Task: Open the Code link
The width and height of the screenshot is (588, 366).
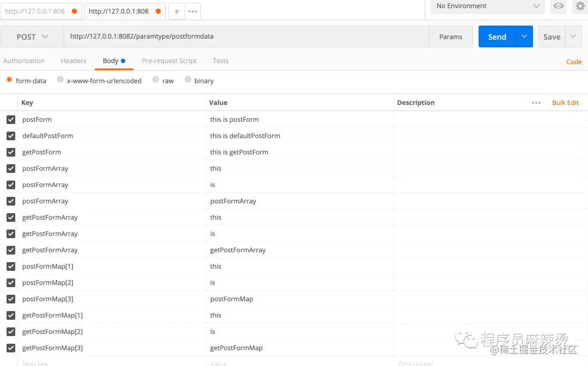Action: pyautogui.click(x=574, y=62)
